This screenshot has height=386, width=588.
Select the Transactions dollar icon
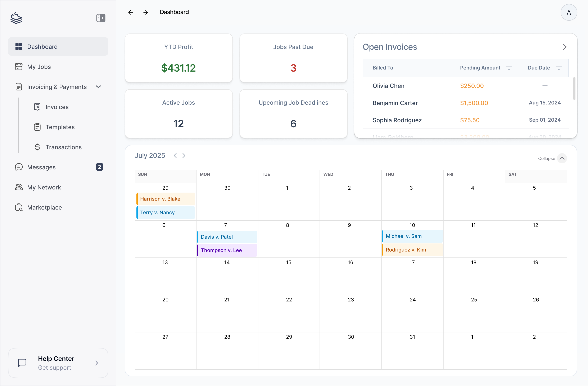point(37,147)
